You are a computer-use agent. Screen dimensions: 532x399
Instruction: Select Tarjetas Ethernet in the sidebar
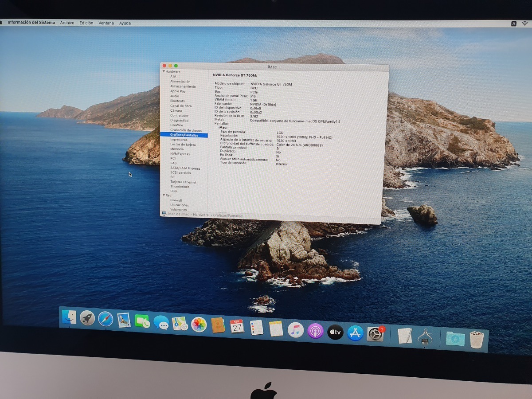[x=184, y=182]
